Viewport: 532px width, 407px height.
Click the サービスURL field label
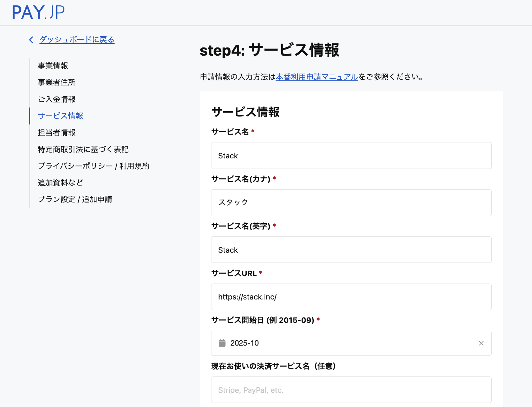tap(234, 273)
